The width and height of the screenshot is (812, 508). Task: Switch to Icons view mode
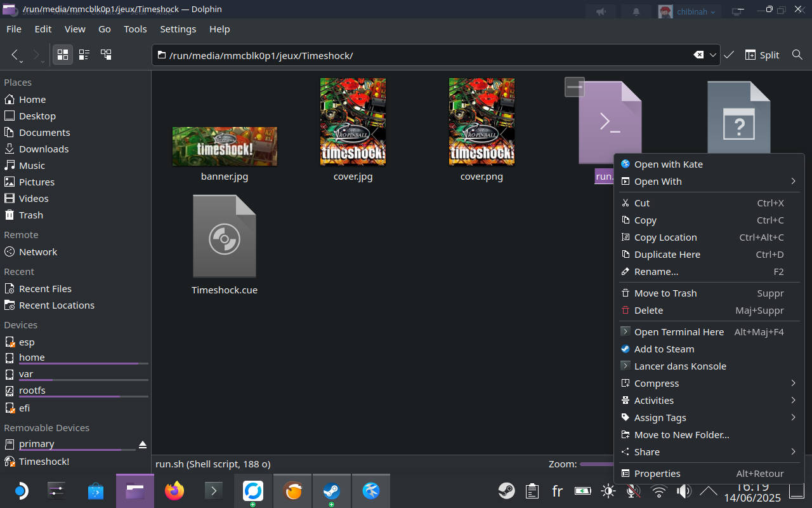tap(63, 55)
